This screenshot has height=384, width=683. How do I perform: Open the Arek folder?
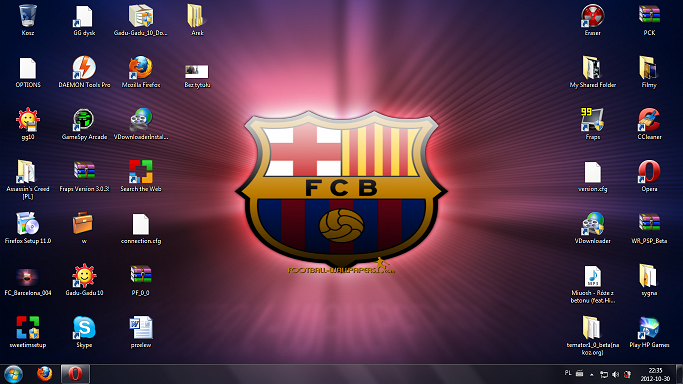(197, 16)
